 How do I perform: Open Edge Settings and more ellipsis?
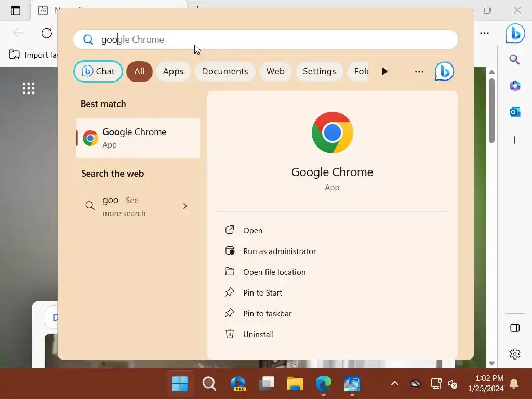pyautogui.click(x=485, y=33)
